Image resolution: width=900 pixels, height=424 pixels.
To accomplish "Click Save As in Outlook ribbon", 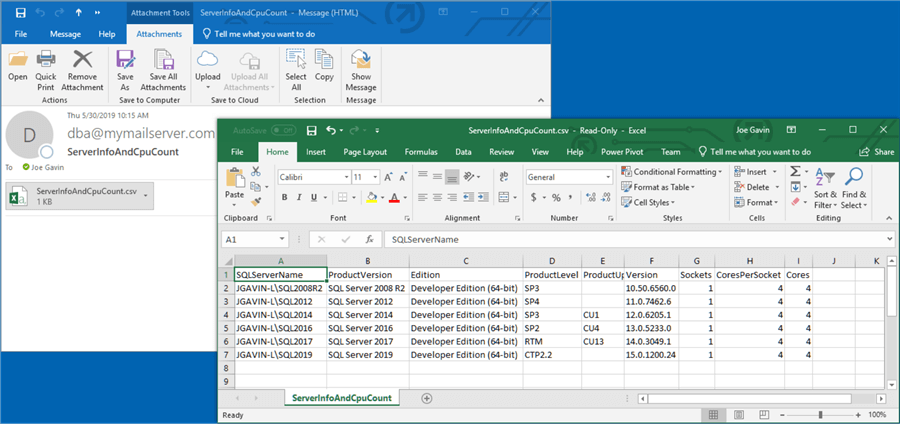I will click(x=125, y=70).
